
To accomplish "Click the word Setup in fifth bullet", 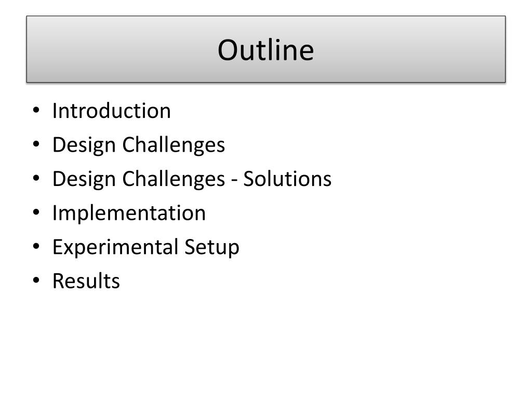I will click(x=212, y=247).
